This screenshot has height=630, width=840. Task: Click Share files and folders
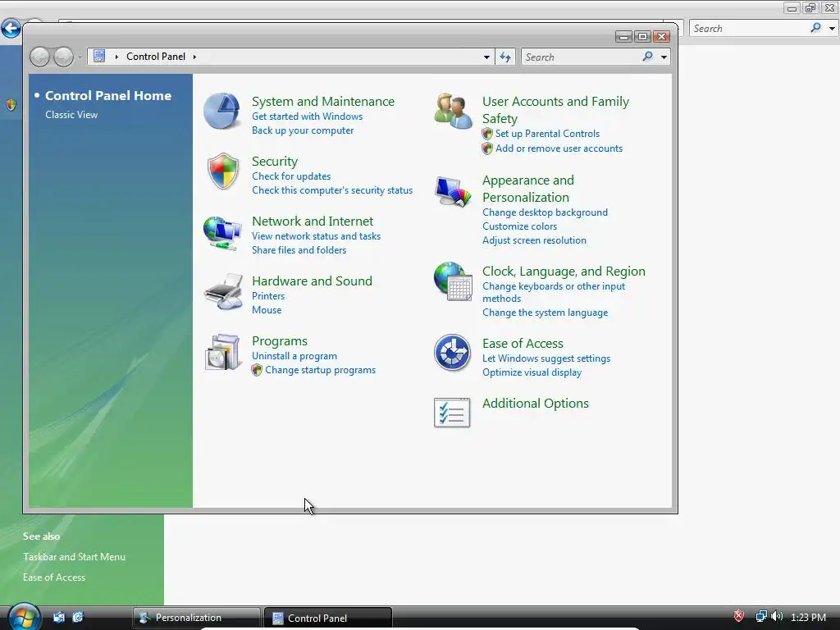299,250
